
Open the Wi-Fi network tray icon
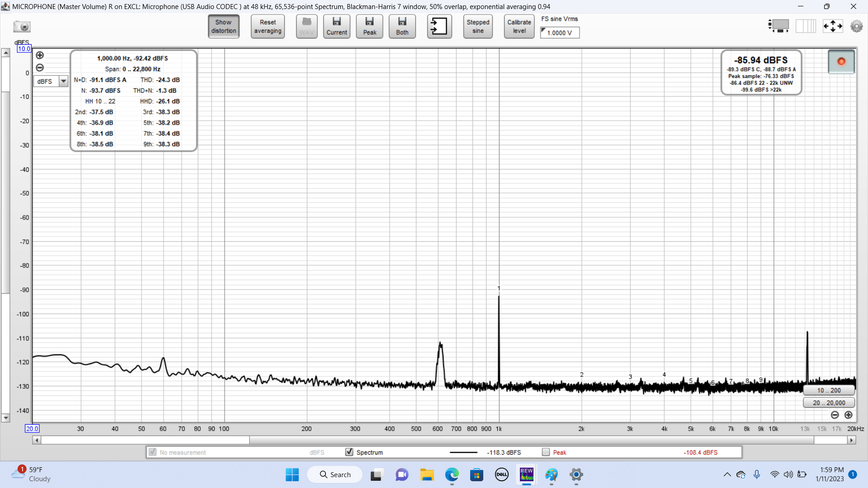774,474
